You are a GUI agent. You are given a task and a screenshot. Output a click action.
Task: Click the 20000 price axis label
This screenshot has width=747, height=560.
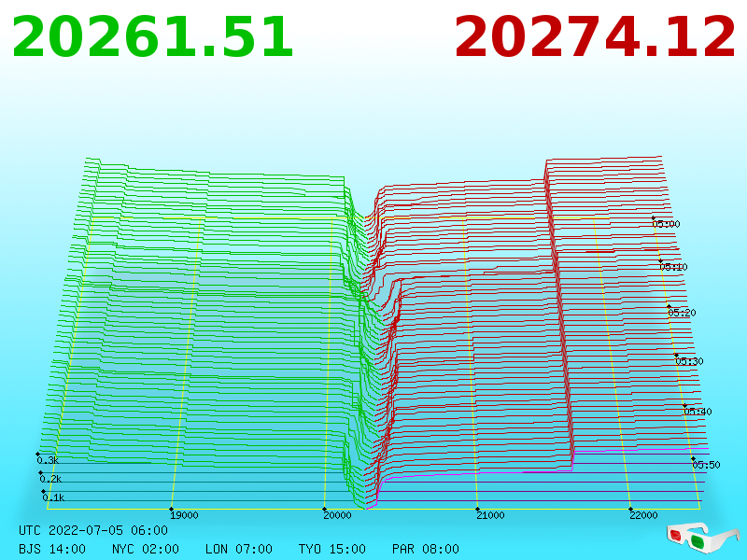pos(337,515)
